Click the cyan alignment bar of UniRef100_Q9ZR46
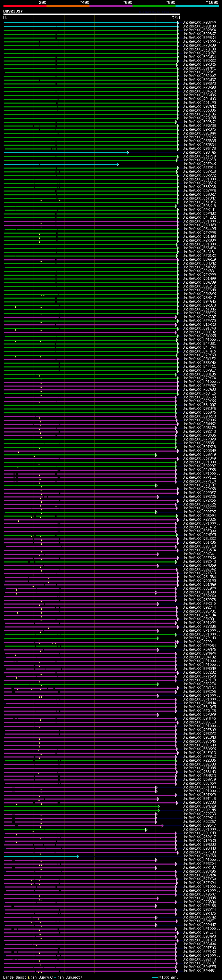This screenshot has width=222, height=980. tap(61, 164)
